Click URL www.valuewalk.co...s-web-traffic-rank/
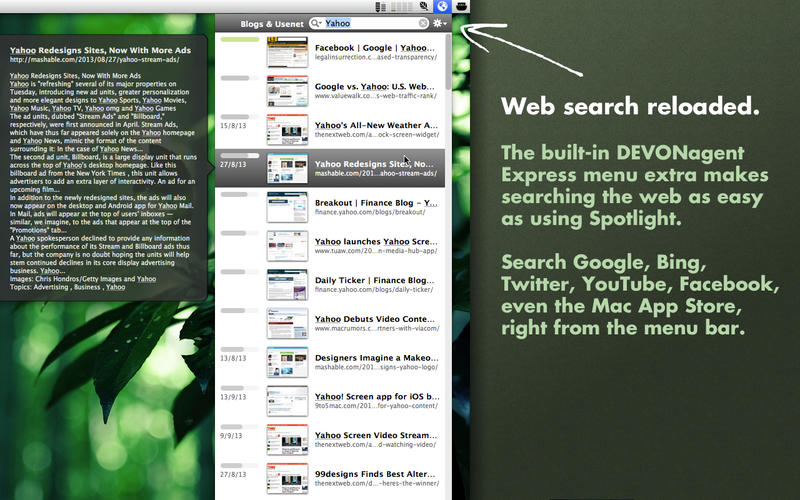The width and height of the screenshot is (800, 500). pyautogui.click(x=376, y=96)
